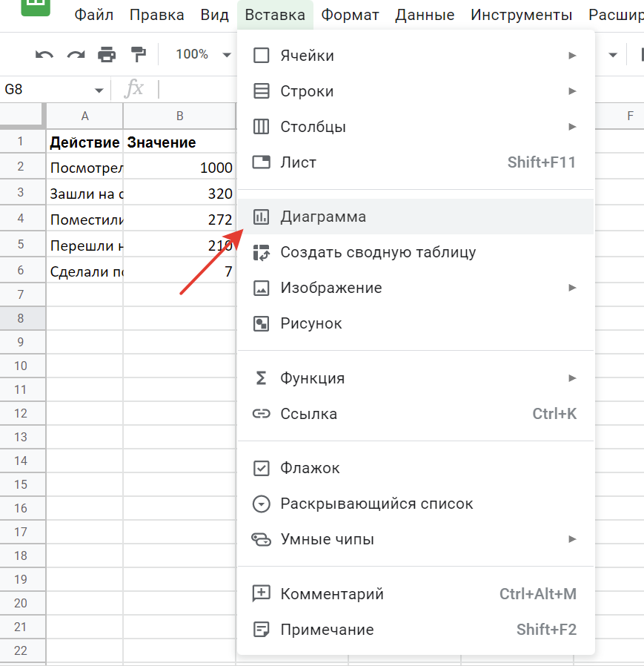Image resolution: width=644 pixels, height=666 pixels.
Task: Insert a drawing with Рисунок
Action: pyautogui.click(x=311, y=323)
